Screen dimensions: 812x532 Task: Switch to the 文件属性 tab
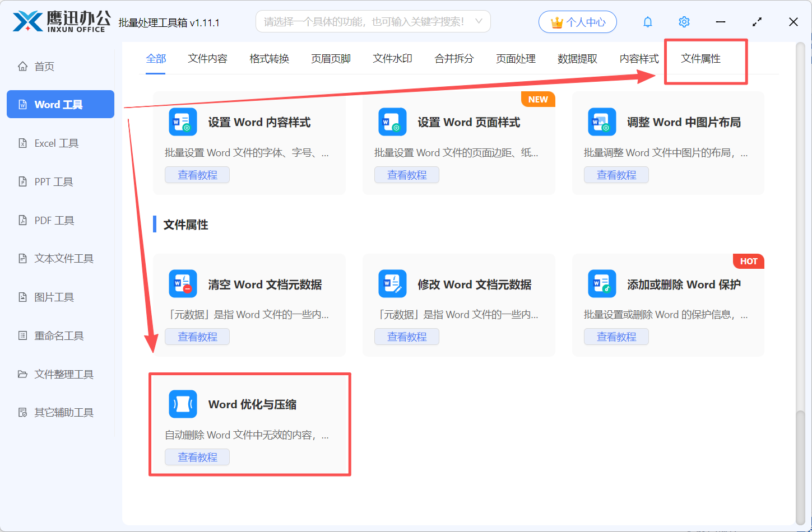click(701, 59)
